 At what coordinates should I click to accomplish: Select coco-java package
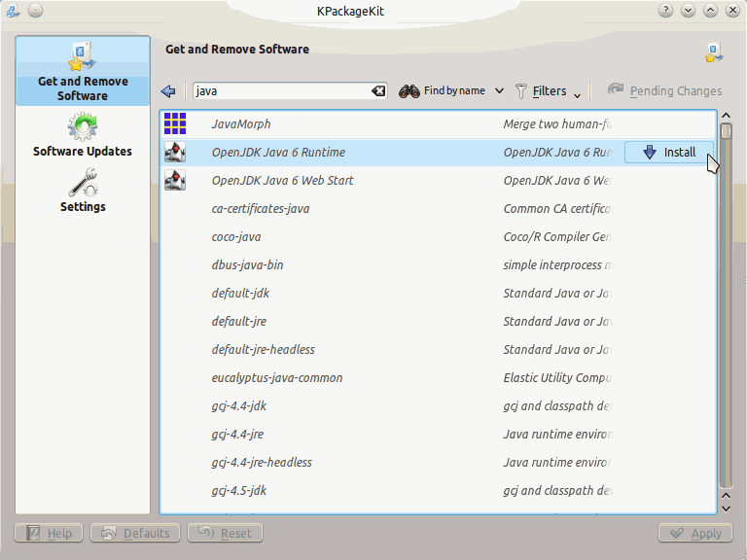(438, 236)
